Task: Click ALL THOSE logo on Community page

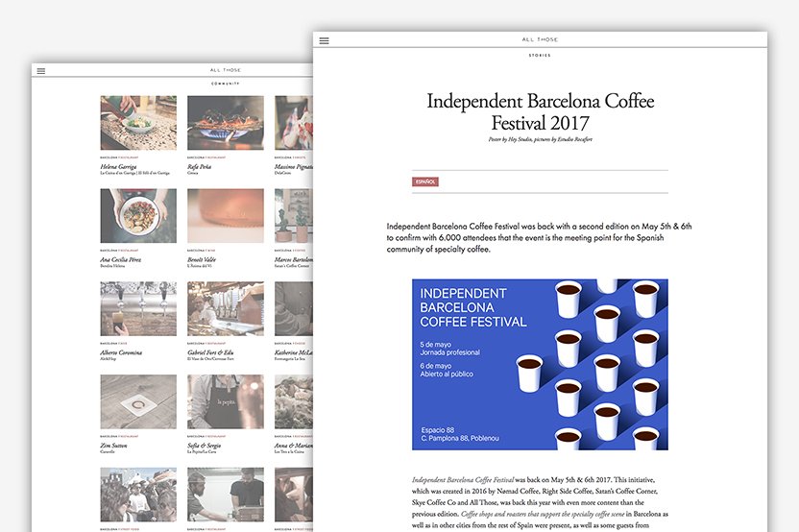Action: pyautogui.click(x=226, y=70)
